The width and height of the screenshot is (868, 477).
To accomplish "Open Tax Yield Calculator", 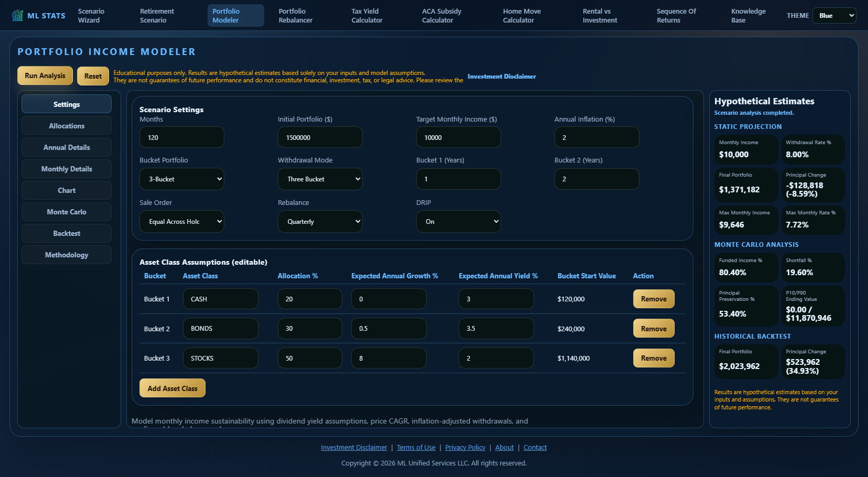I will (367, 16).
